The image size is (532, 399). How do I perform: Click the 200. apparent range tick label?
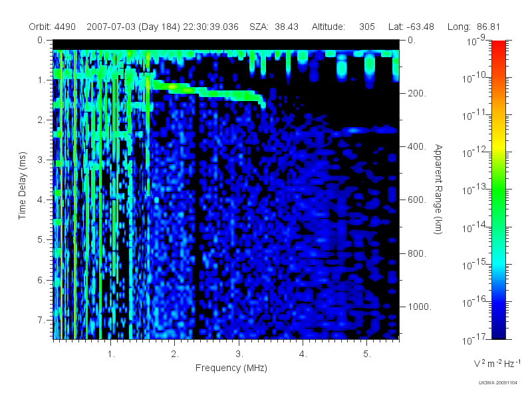(417, 93)
